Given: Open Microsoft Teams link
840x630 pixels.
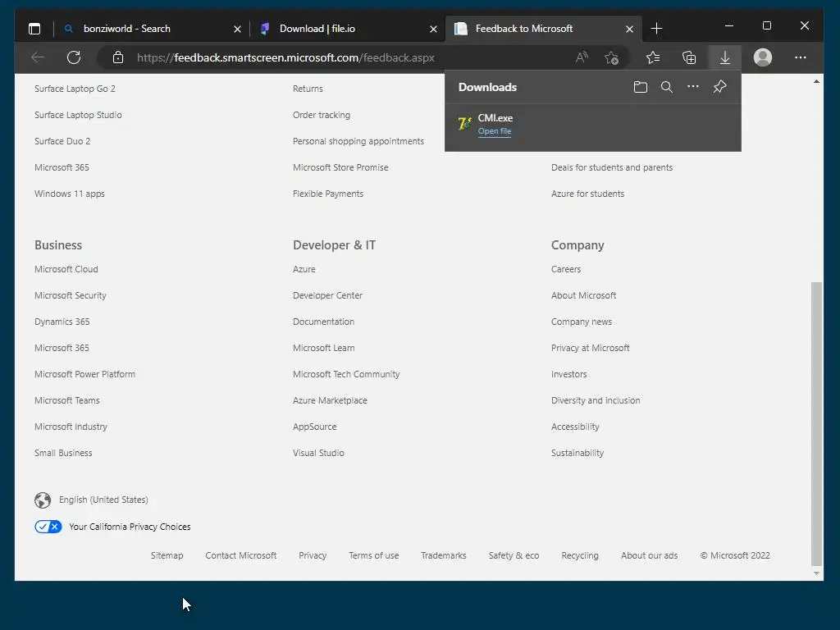Looking at the screenshot, I should [x=67, y=400].
